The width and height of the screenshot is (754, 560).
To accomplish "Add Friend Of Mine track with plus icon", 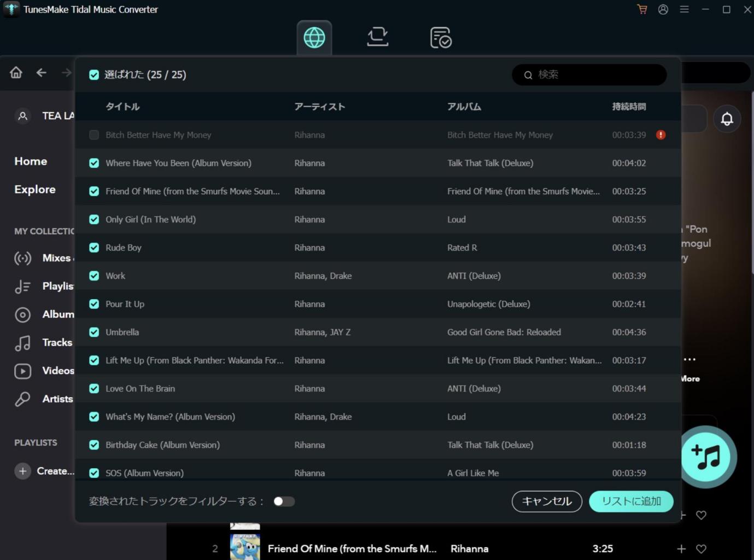I will tap(681, 549).
